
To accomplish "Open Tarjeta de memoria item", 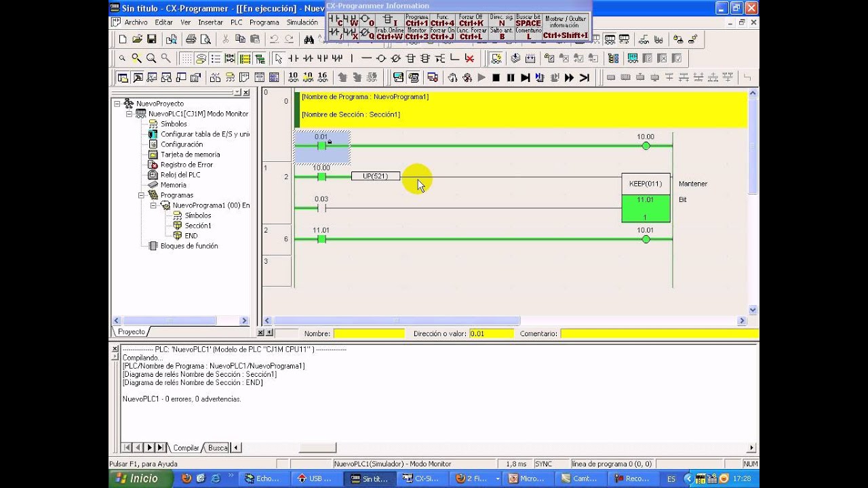I will pyautogui.click(x=190, y=155).
